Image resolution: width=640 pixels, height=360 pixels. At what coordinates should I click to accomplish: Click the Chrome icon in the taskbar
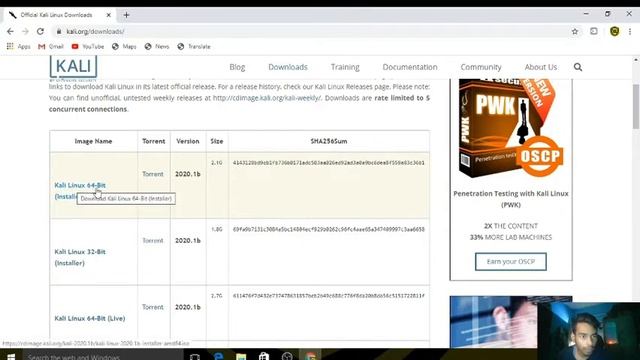[311, 356]
